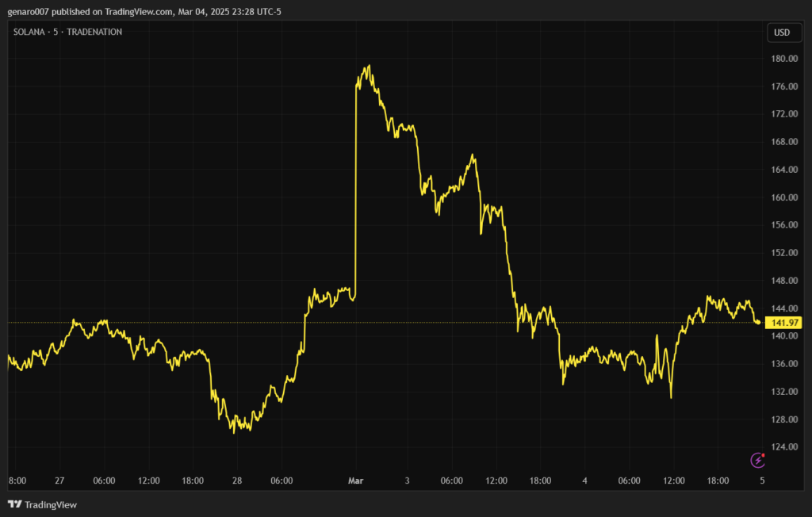Select the '8:00' time label on axis

coord(17,481)
